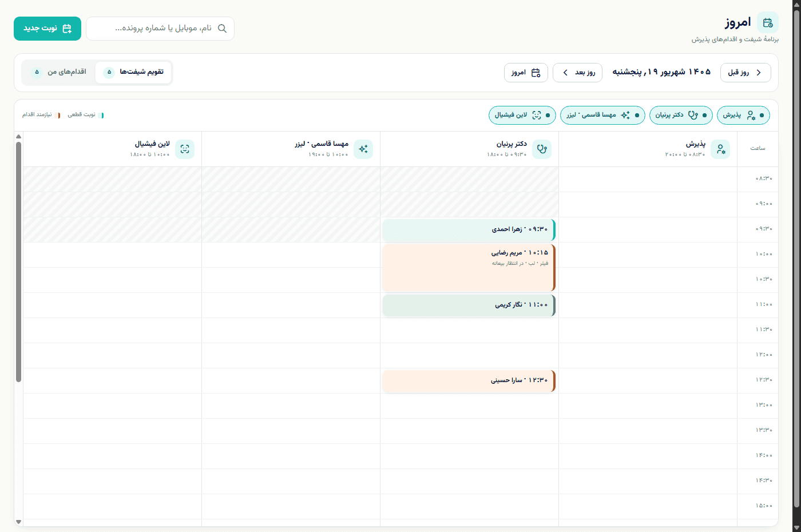Click the vertical scrollbar of the schedule grid
This screenshot has height=532, width=801.
tap(18, 262)
